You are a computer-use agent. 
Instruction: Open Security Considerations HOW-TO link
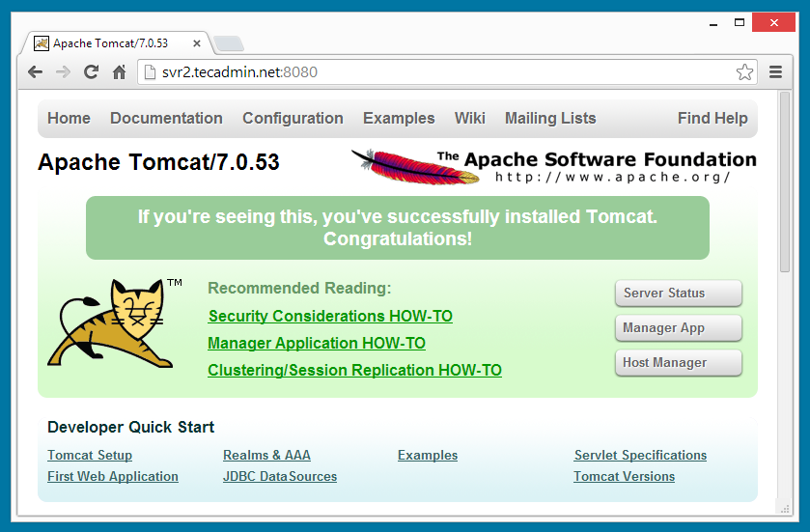(330, 316)
